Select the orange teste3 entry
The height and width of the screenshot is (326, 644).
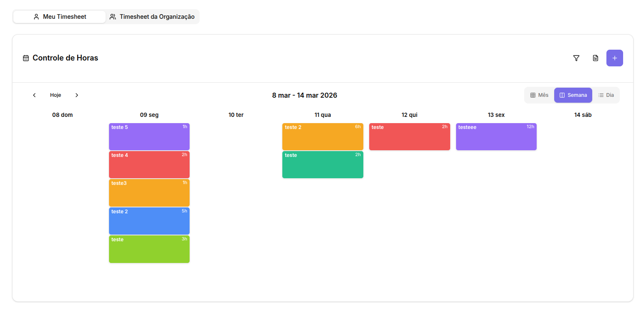pos(149,192)
